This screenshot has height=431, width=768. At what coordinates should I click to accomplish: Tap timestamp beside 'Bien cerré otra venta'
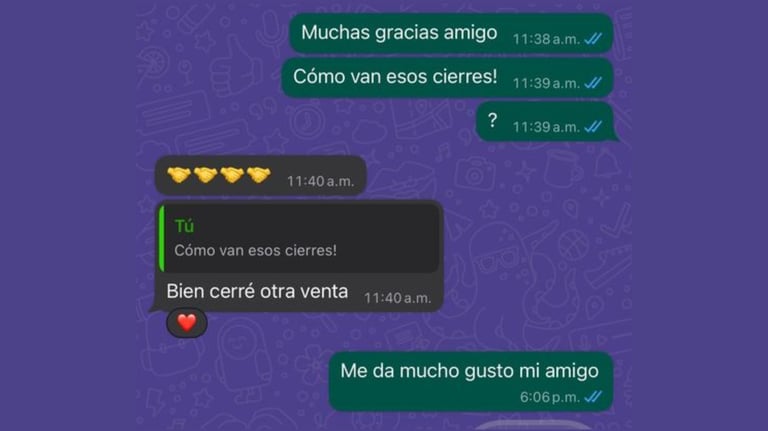[397, 298]
